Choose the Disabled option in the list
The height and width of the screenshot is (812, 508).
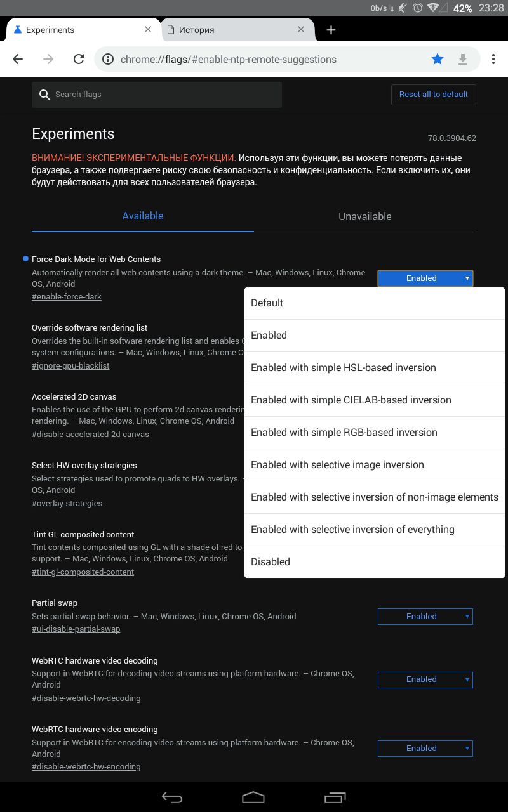pyautogui.click(x=271, y=561)
